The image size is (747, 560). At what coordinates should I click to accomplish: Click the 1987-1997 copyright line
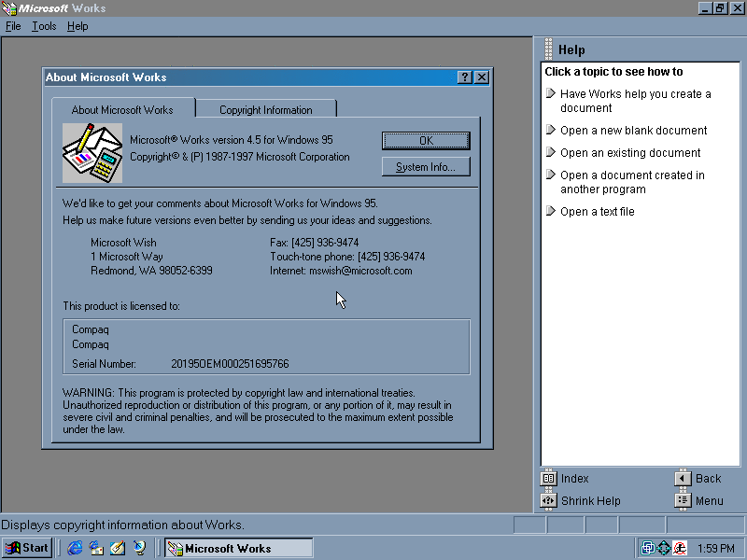(240, 157)
